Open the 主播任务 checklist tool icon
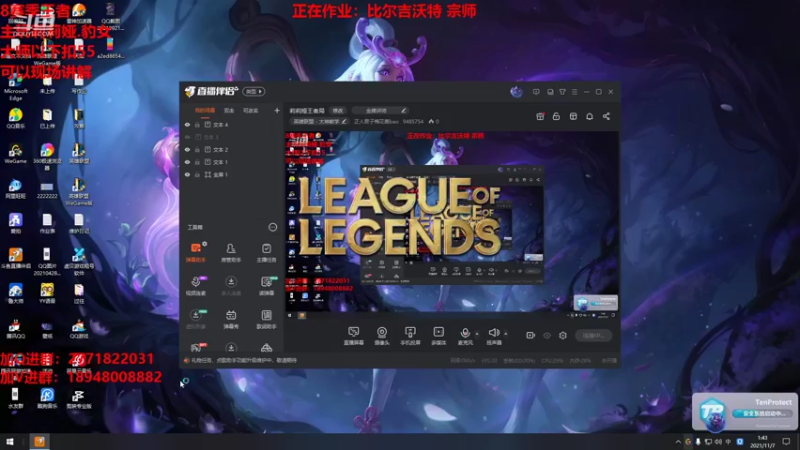The image size is (800, 450). [266, 252]
